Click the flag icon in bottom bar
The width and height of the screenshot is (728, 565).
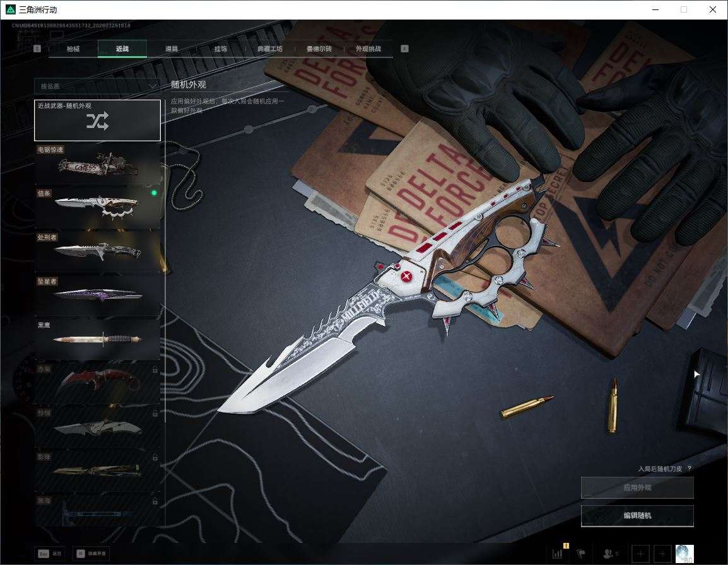click(581, 553)
